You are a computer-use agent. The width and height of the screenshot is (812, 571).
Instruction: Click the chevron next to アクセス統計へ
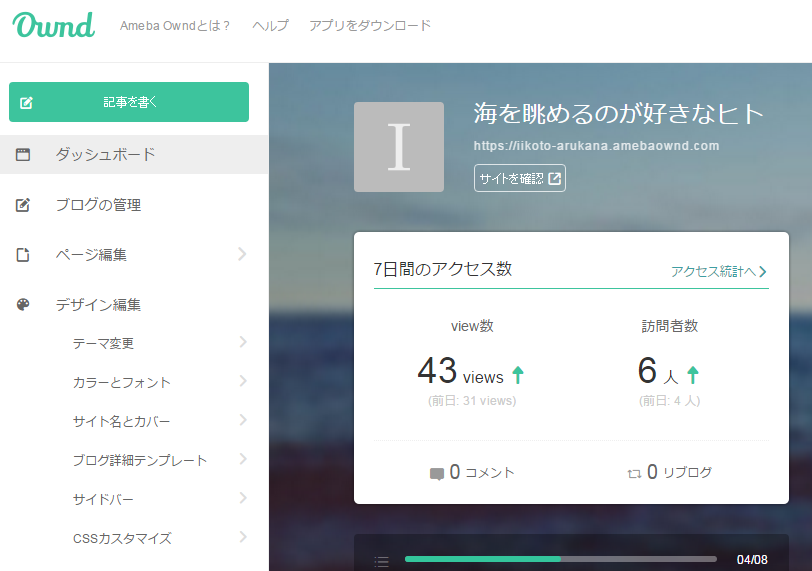tap(763, 272)
